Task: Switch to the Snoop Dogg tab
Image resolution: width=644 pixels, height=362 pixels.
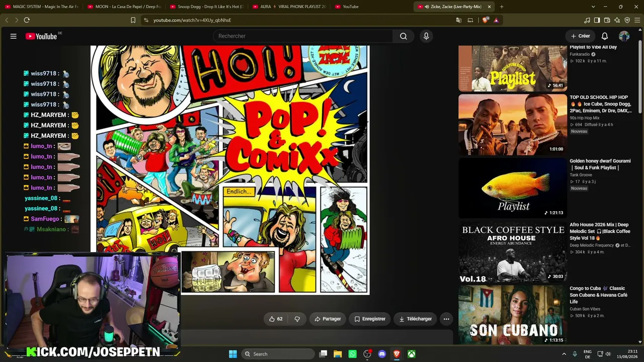Action: pos(207,7)
